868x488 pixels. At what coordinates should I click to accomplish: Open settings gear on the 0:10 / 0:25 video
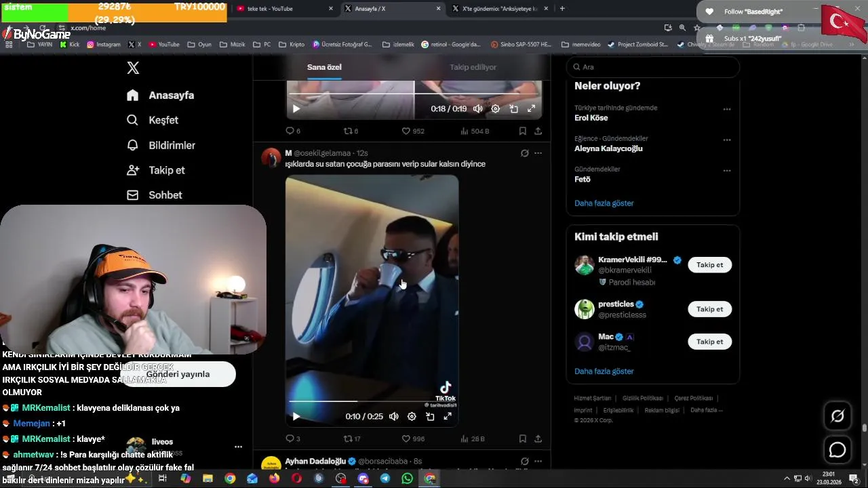click(x=412, y=416)
